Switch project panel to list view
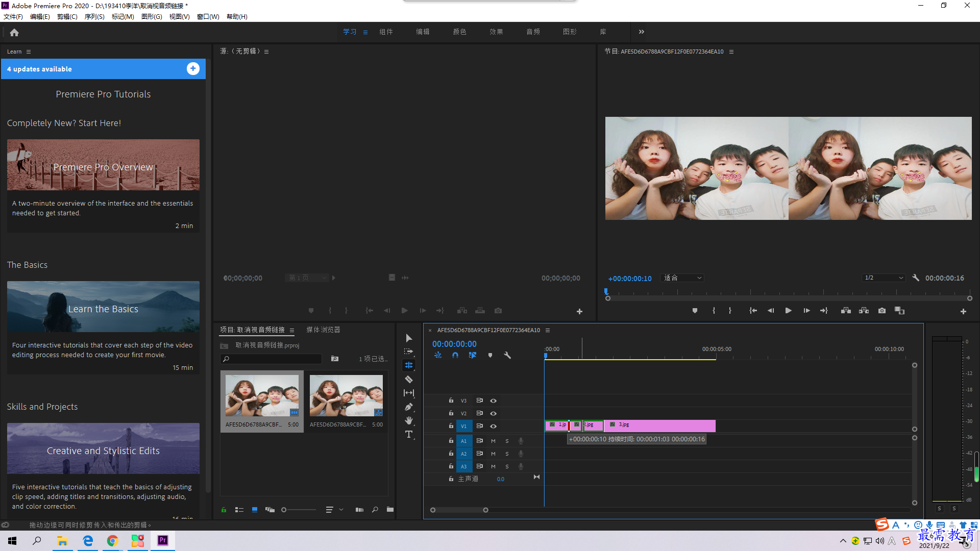980x551 pixels. pos(239,510)
